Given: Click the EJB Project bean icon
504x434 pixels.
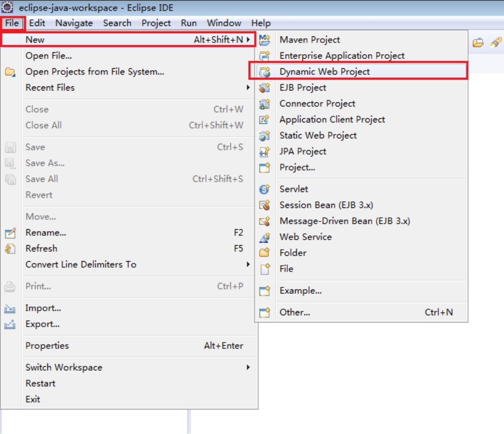Looking at the screenshot, I should 265,87.
